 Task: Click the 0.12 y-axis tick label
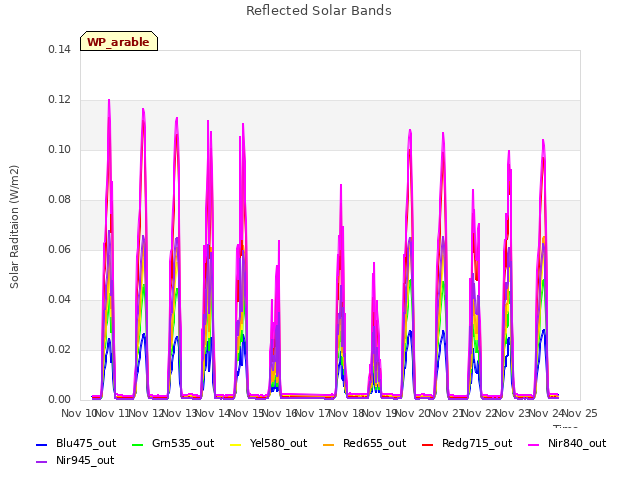click(59, 100)
